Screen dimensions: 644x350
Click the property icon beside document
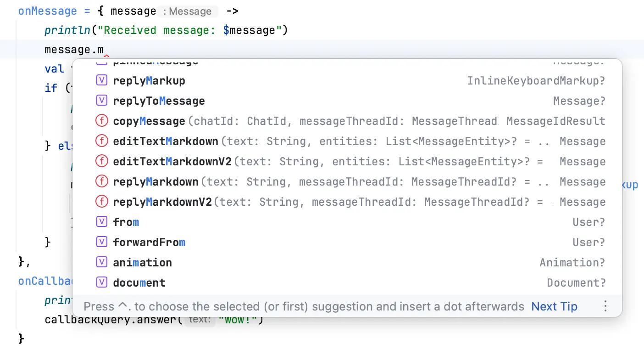(x=101, y=282)
